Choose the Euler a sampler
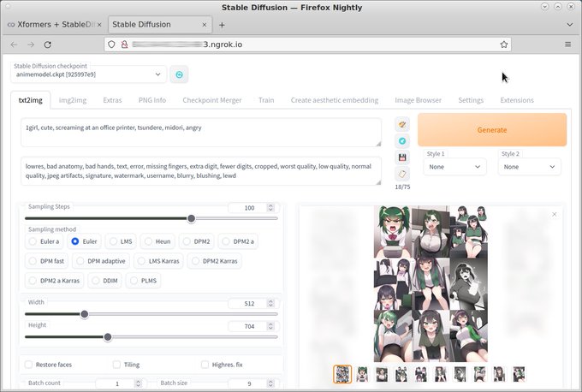The width and height of the screenshot is (582, 392). [45, 241]
